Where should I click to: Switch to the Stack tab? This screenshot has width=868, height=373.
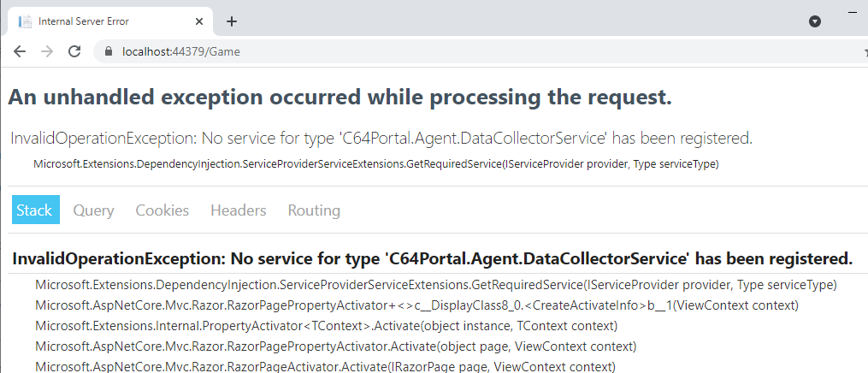[x=34, y=210]
